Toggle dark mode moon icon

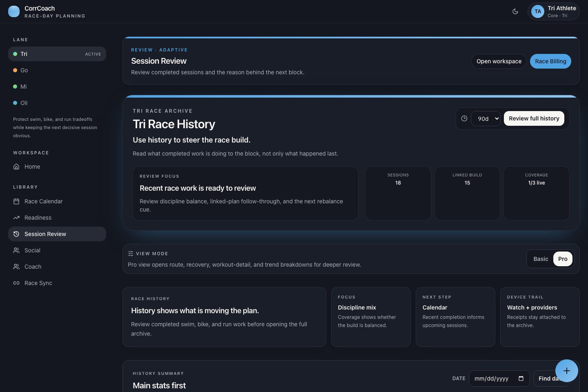[x=515, y=11]
